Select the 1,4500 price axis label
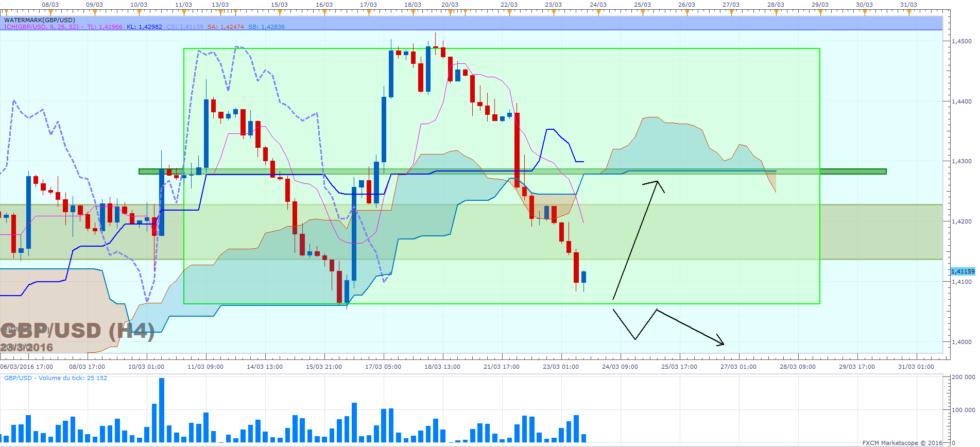Image resolution: width=980 pixels, height=447 pixels. pyautogui.click(x=961, y=41)
